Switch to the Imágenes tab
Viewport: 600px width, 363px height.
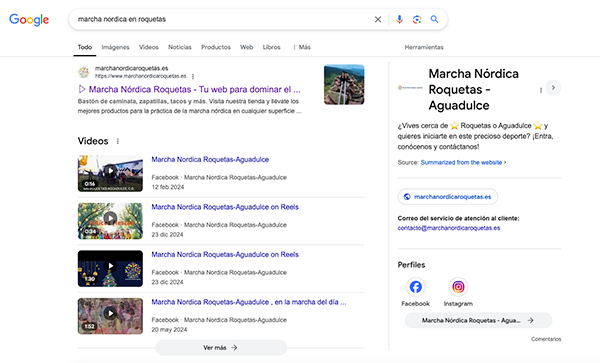(115, 47)
